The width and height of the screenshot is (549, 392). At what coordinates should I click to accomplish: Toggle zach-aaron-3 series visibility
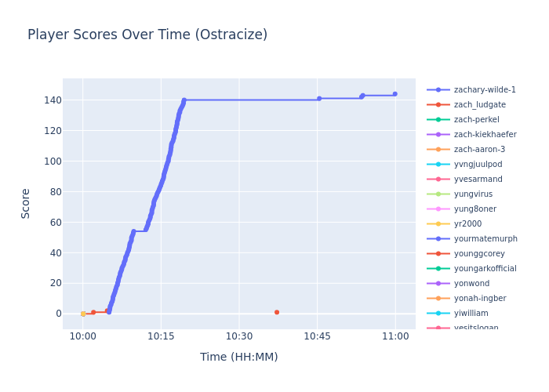[x=479, y=150]
